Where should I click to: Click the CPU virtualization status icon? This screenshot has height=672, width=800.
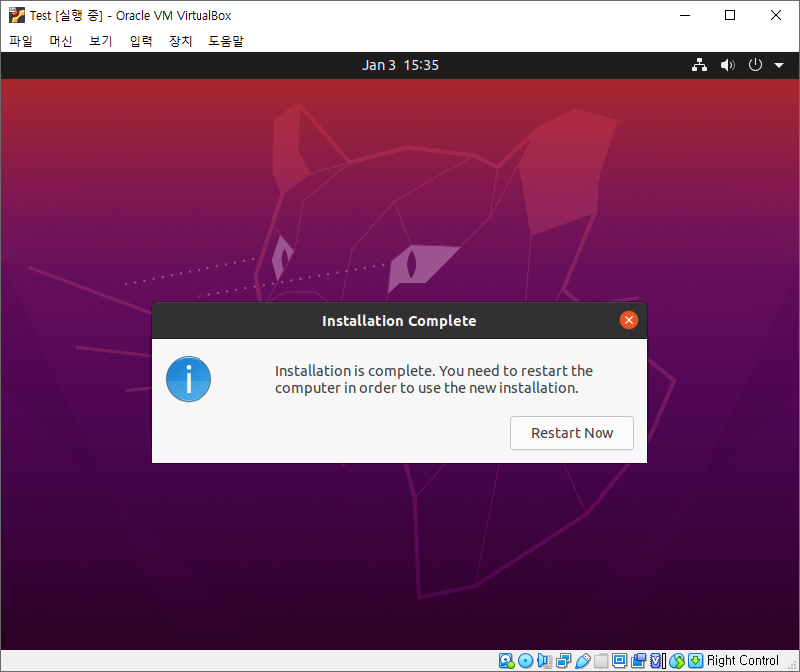click(x=658, y=661)
